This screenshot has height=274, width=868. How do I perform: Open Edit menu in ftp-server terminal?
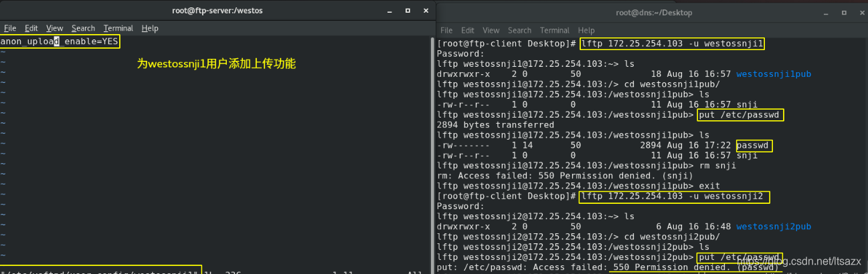tap(31, 28)
